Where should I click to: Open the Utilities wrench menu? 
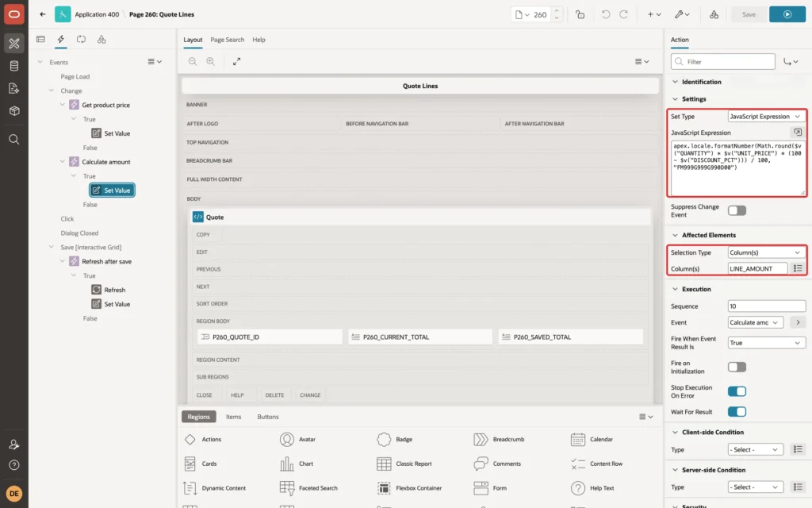tap(682, 14)
